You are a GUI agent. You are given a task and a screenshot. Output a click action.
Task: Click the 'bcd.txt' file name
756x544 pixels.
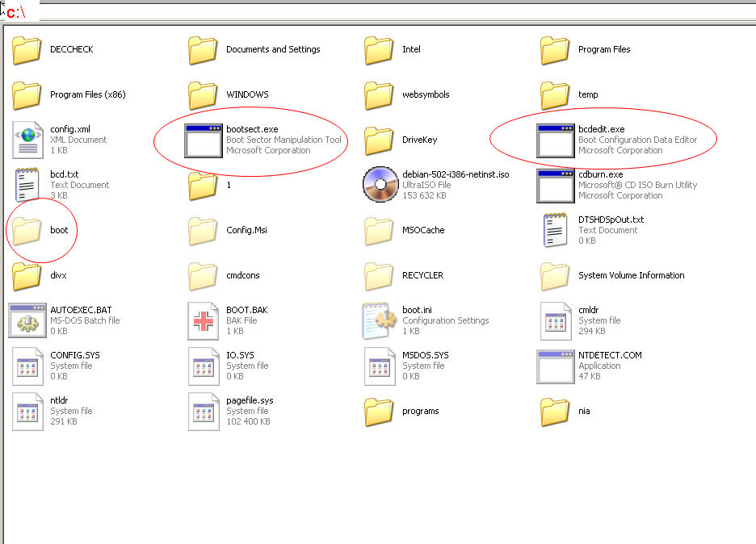point(64,174)
